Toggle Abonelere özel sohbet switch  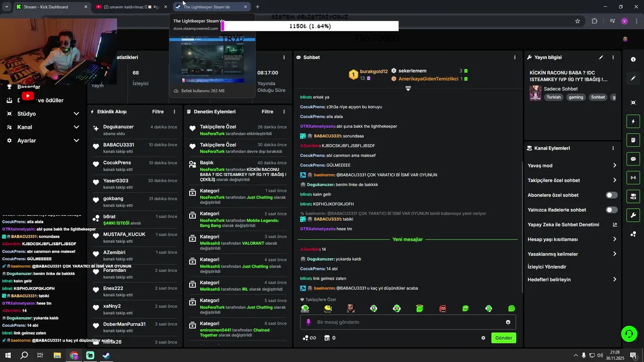click(x=611, y=195)
